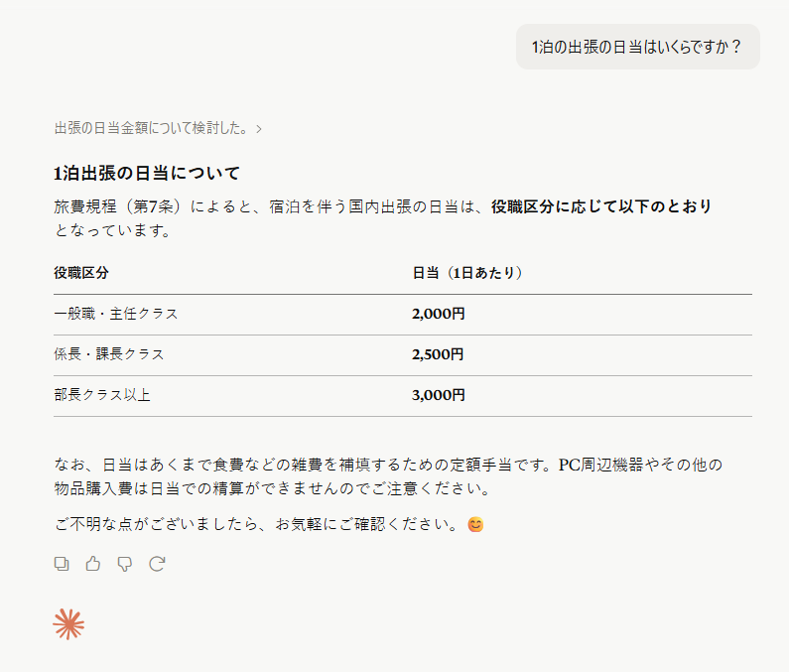This screenshot has width=789, height=672.
Task: Click the heading 1泊出張の日当について
Action: point(147,173)
